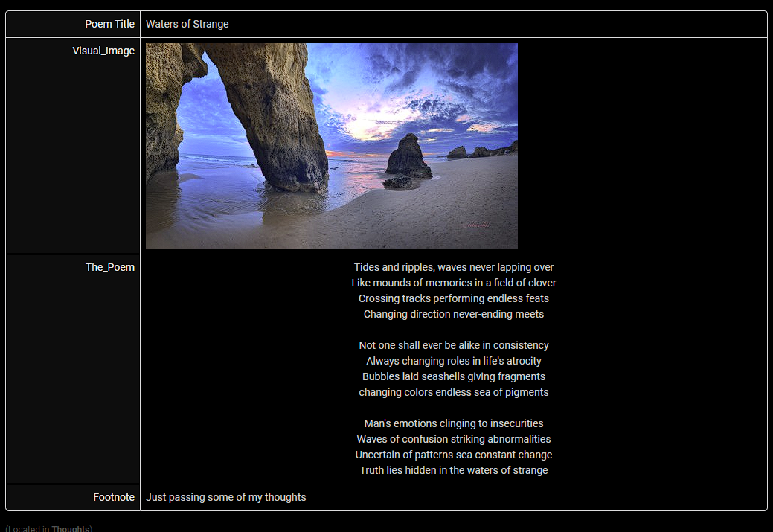Click the line 'Crossing tracks performing endless feats'
This screenshot has width=773, height=532.
pyautogui.click(x=453, y=298)
